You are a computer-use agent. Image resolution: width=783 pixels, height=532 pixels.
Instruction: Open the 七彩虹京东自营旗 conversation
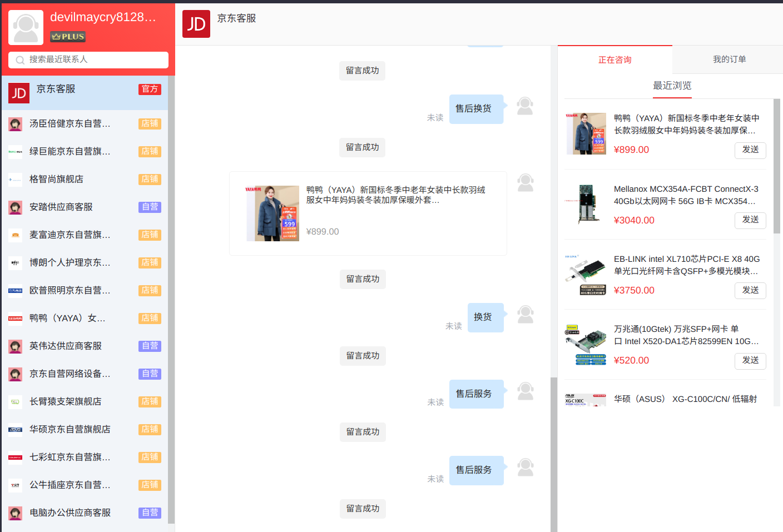[85, 457]
